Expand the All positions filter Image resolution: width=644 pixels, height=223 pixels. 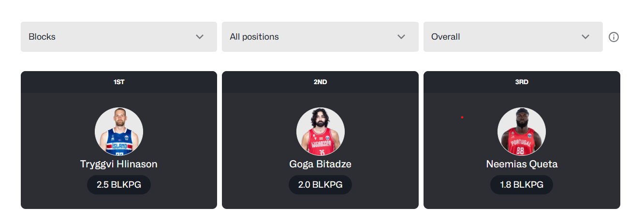point(320,37)
